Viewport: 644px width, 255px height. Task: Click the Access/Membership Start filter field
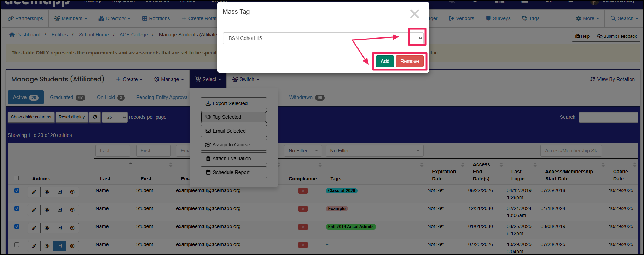coord(571,151)
